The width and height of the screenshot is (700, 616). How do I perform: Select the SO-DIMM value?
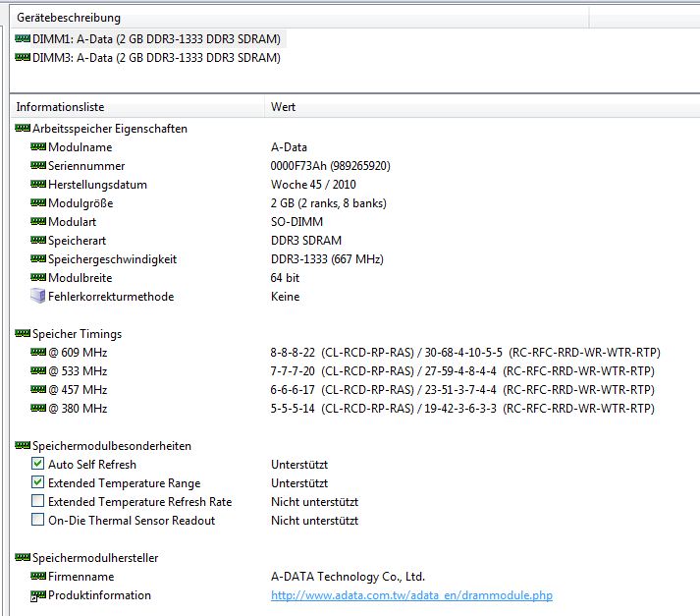(296, 222)
